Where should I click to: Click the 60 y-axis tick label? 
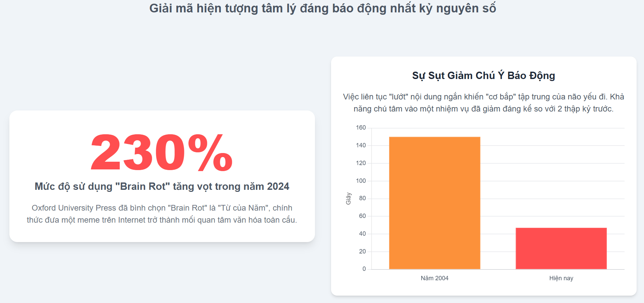(363, 216)
